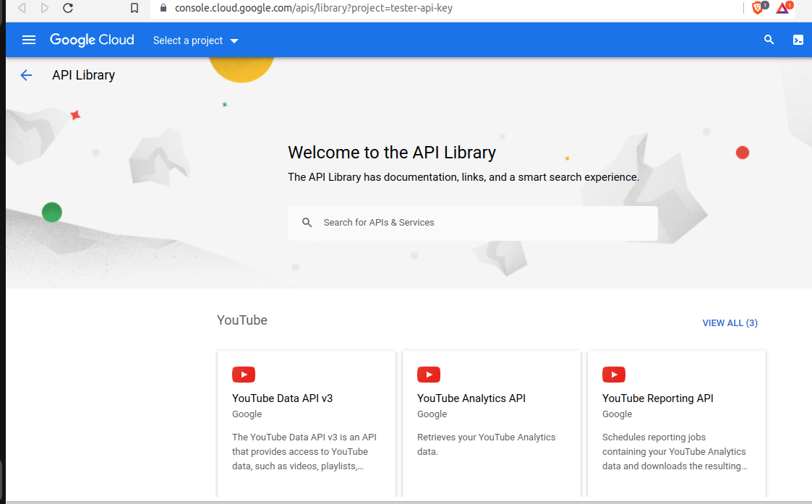Viewport: 812px width, 504px height.
Task: Open the YouTube Analytics API title
Action: [x=471, y=398]
